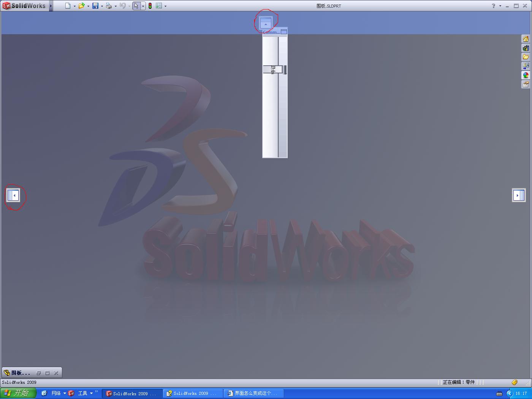Open the Appearances color ball icon
Image resolution: width=532 pixels, height=399 pixels.
[526, 75]
